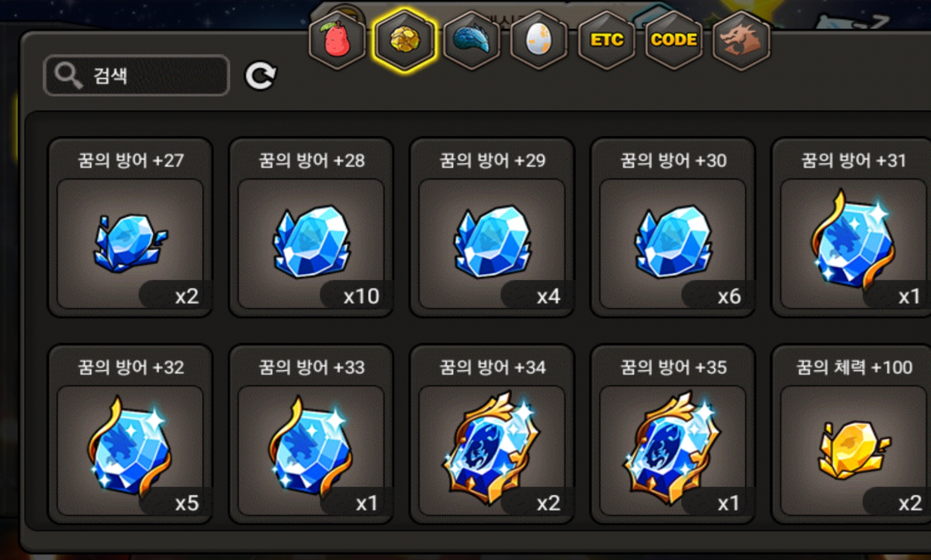This screenshot has height=560, width=931.
Task: Choose the golden 꿈의 체력 +100 gem
Action: (x=852, y=434)
